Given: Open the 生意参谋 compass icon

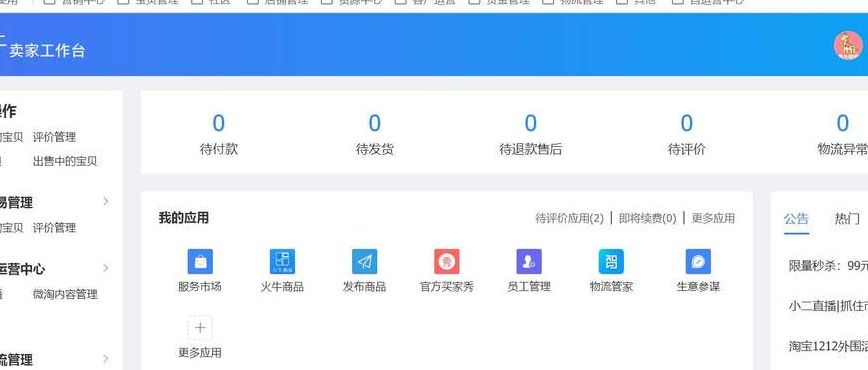Looking at the screenshot, I should click(x=698, y=261).
